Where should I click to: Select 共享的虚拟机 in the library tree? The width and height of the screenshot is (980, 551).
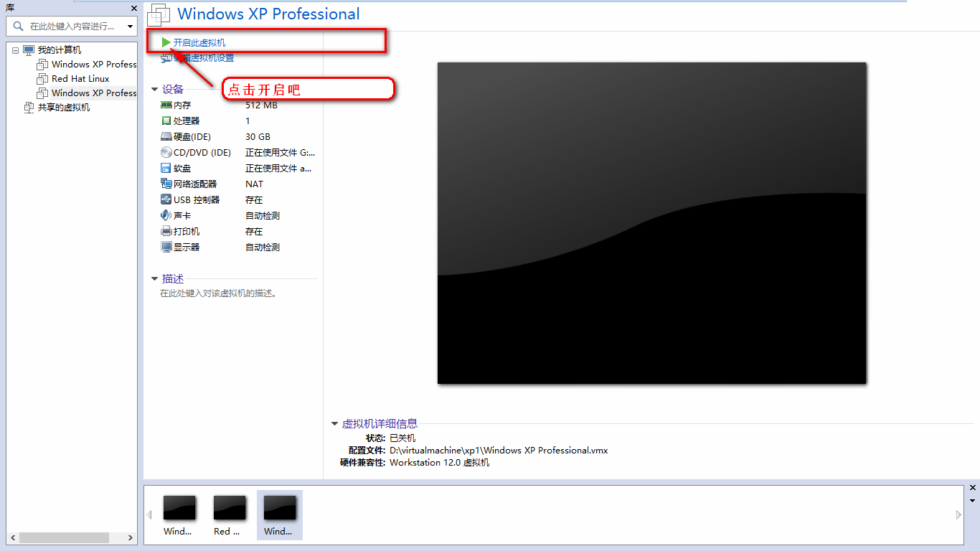click(x=64, y=108)
